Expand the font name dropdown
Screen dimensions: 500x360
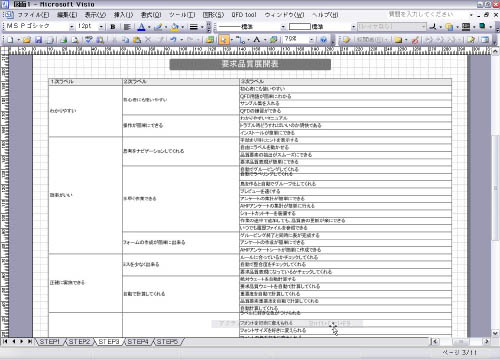(71, 27)
